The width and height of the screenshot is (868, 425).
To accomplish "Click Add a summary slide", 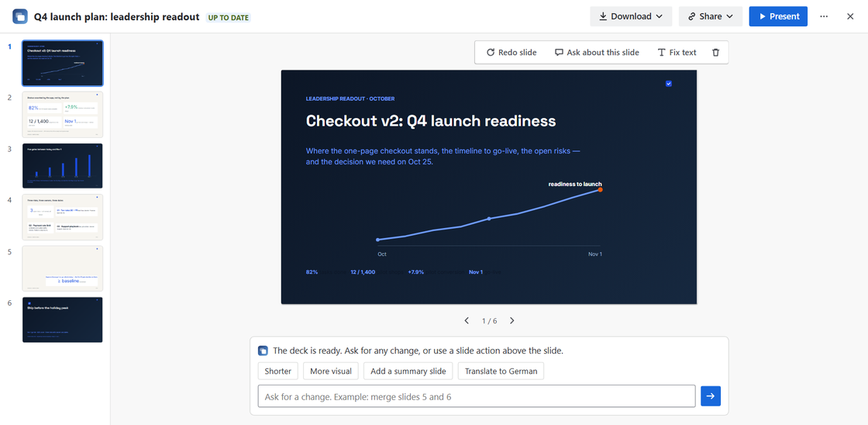I will tap(408, 371).
